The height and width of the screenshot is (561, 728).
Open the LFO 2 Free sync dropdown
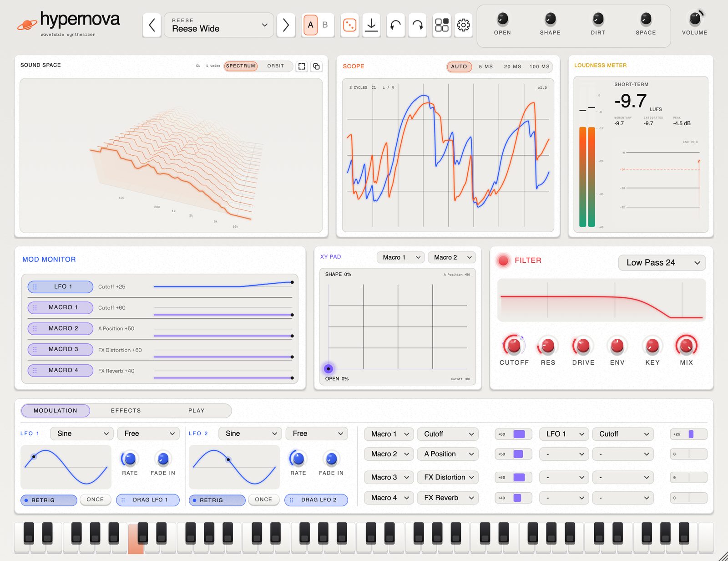[317, 433]
